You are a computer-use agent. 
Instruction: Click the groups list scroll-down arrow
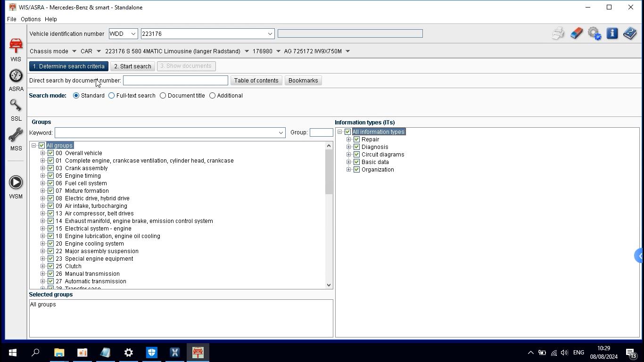tap(329, 285)
